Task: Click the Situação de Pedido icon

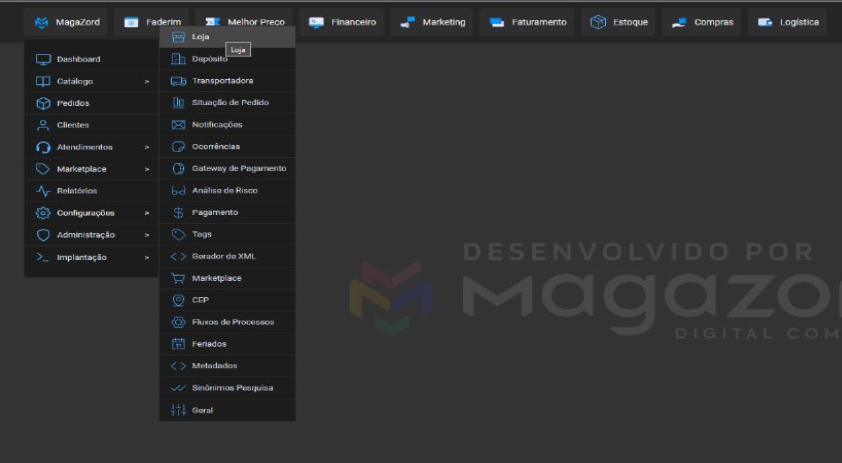Action: pos(178,103)
